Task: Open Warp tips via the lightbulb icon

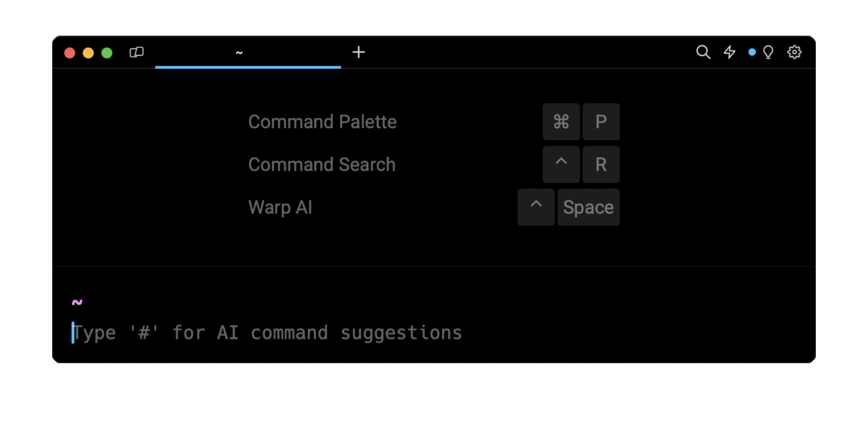Action: 768,52
